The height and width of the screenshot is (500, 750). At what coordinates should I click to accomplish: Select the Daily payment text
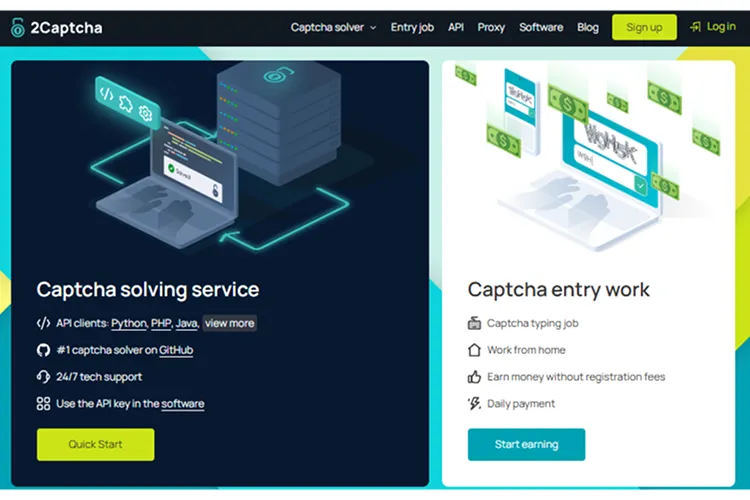[x=521, y=404]
